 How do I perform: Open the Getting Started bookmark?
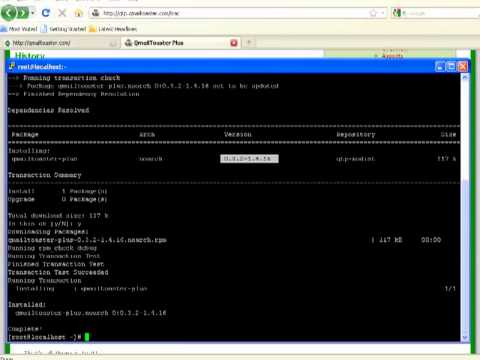coord(63,29)
